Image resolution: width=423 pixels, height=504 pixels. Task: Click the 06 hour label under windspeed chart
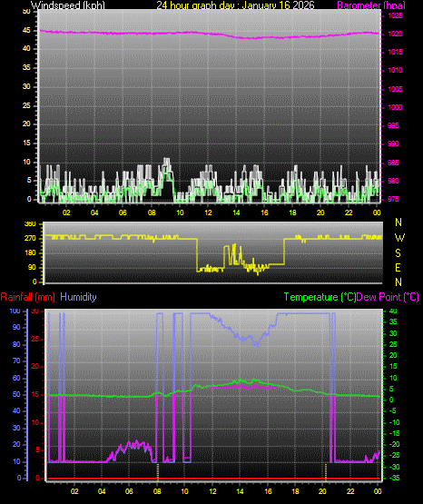click(123, 212)
